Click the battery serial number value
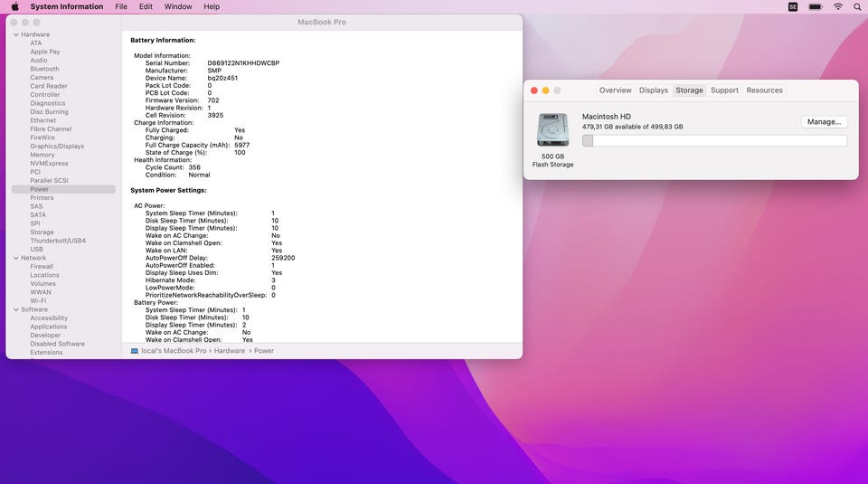Image resolution: width=868 pixels, height=484 pixels. [x=243, y=63]
